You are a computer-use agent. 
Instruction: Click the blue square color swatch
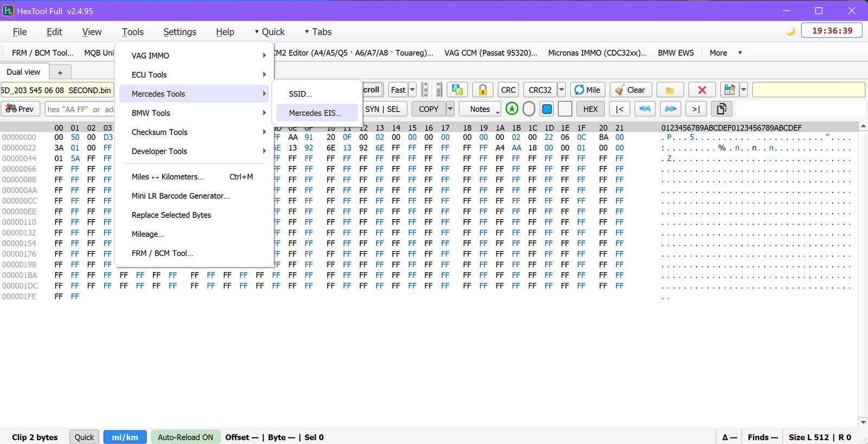(547, 109)
